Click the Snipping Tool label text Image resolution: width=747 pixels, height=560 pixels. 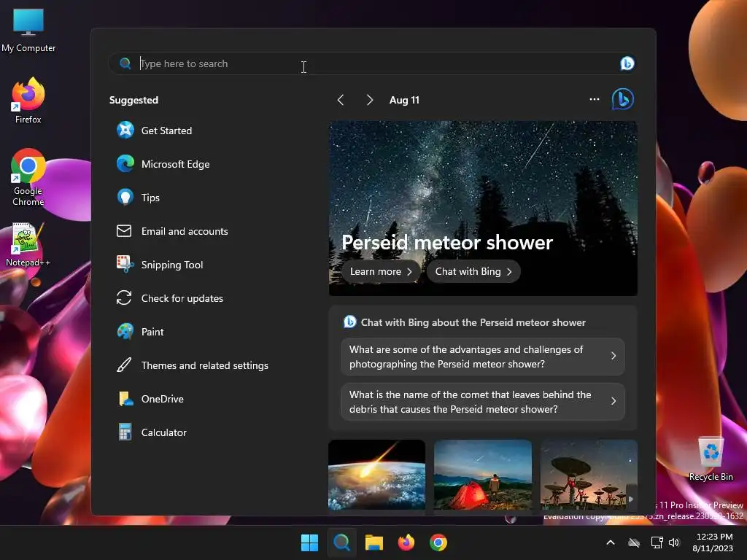(x=172, y=265)
